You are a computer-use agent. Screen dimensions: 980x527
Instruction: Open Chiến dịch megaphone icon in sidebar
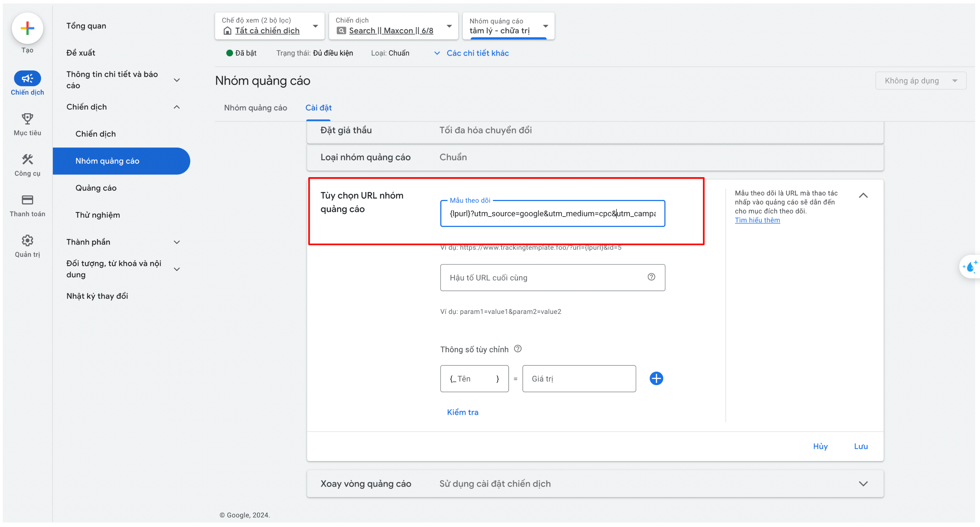pos(27,78)
